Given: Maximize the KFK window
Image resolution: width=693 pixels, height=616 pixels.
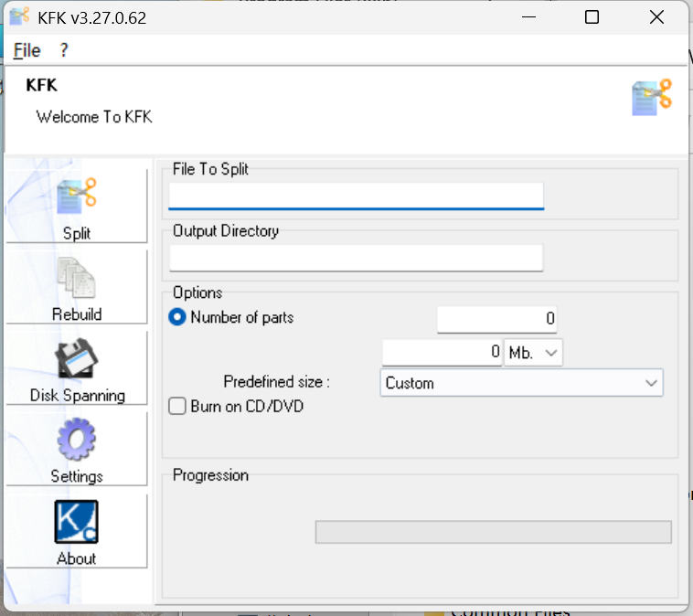Looking at the screenshot, I should pos(592,17).
